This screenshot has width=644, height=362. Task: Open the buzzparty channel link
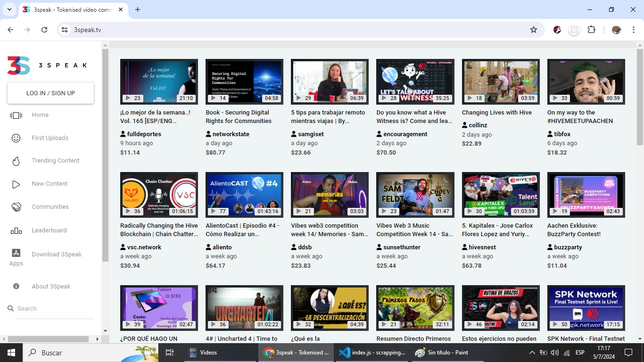tap(568, 247)
